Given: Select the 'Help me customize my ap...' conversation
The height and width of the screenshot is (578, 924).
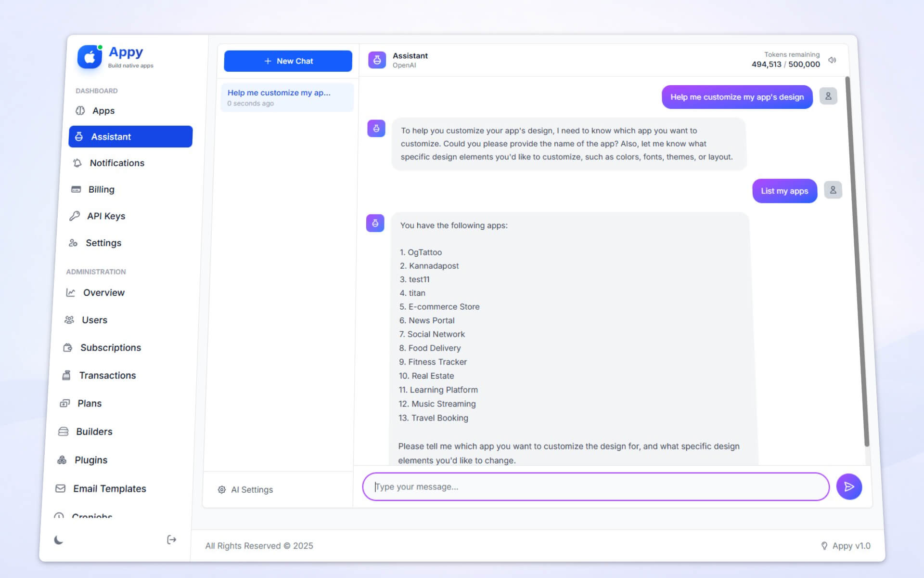Looking at the screenshot, I should pos(287,97).
